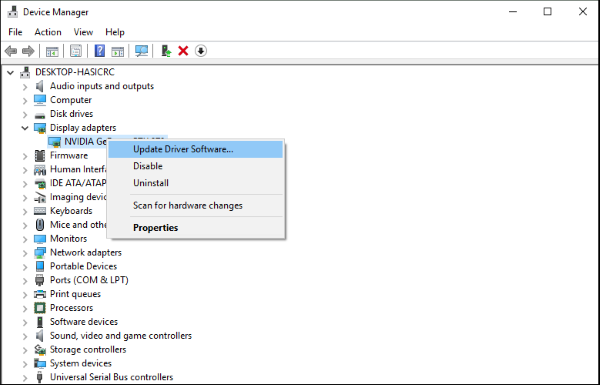Viewport: 600px width, 385px height.
Task: Click the disable device down-arrow icon
Action: pyautogui.click(x=201, y=51)
